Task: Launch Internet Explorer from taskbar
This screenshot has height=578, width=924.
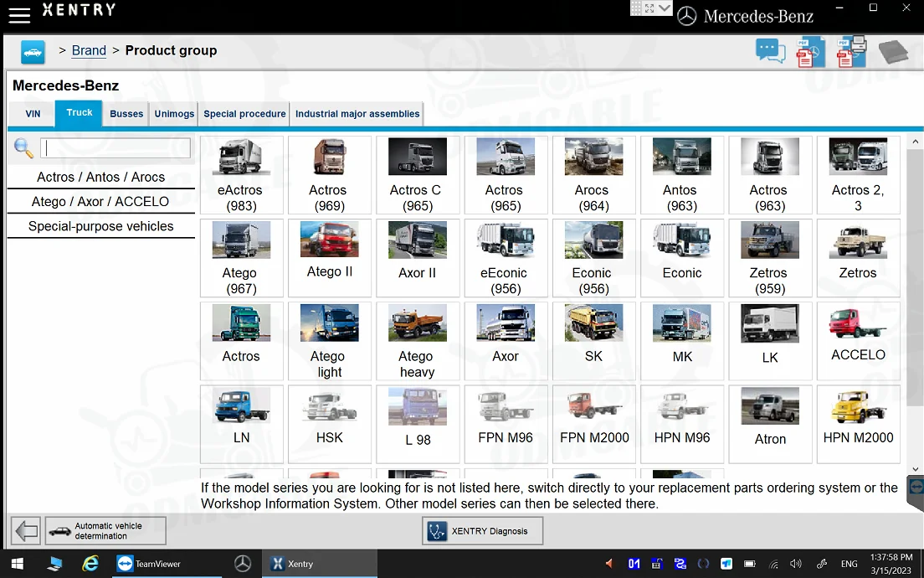Action: coord(90,564)
